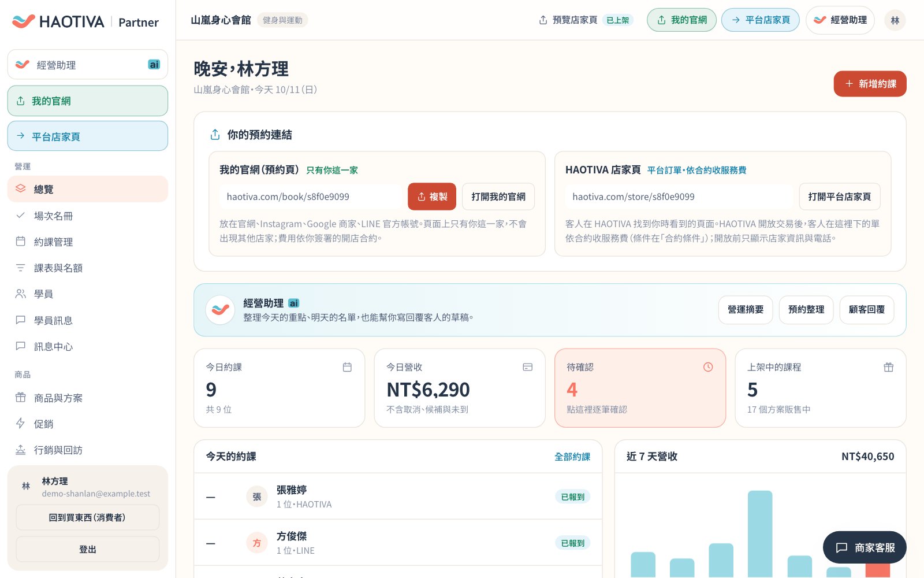Click the 學員 people icon
Image resolution: width=924 pixels, height=578 pixels.
click(21, 294)
